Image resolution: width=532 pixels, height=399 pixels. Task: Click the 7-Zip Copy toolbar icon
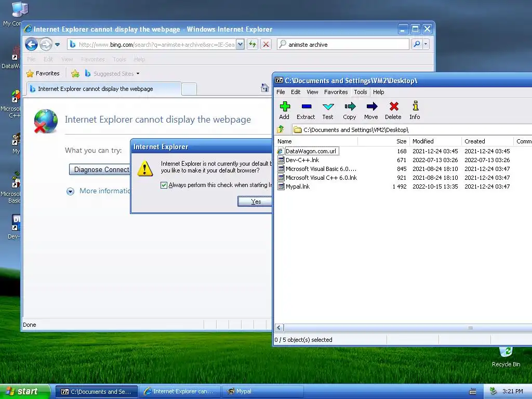tap(350, 110)
